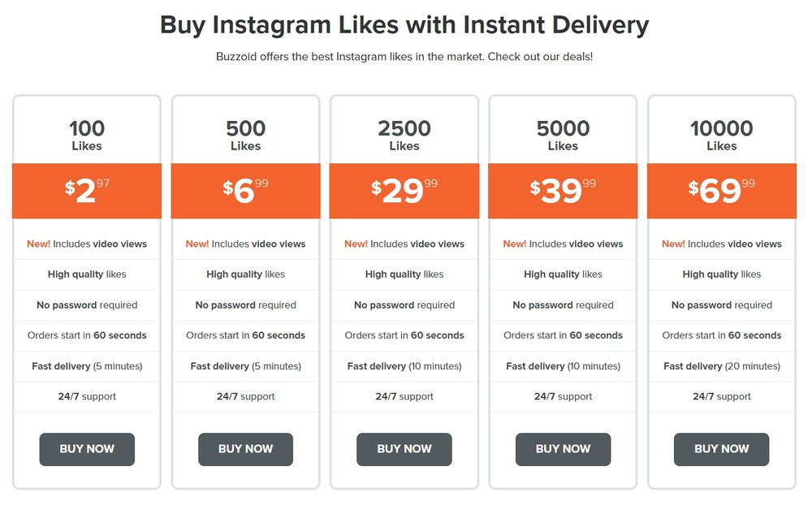Buy the 5000 Likes package now

click(563, 449)
